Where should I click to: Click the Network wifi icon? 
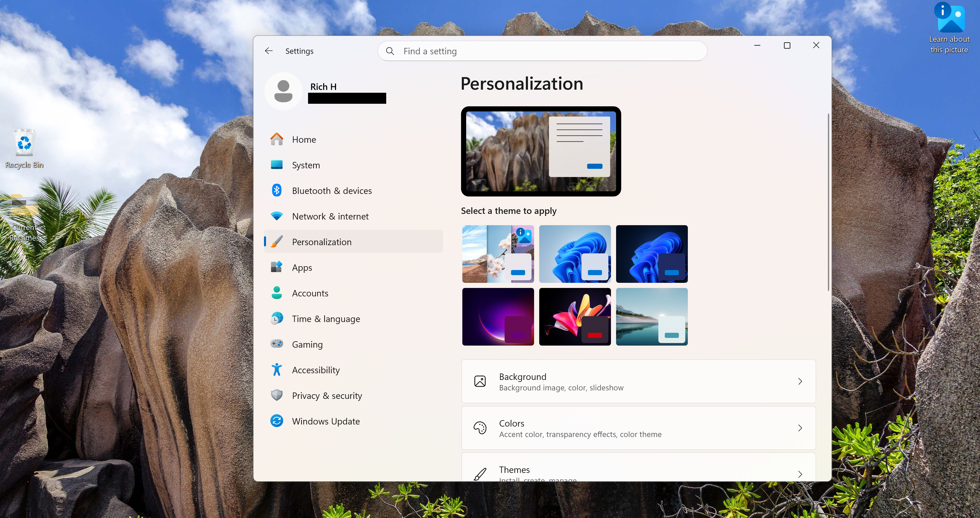point(277,216)
